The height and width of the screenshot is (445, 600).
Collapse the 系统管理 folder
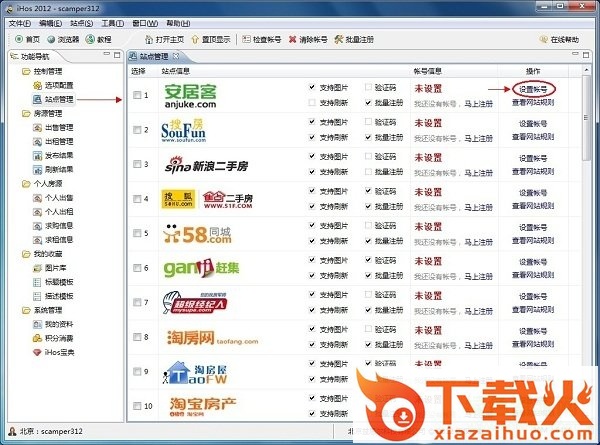(x=26, y=310)
